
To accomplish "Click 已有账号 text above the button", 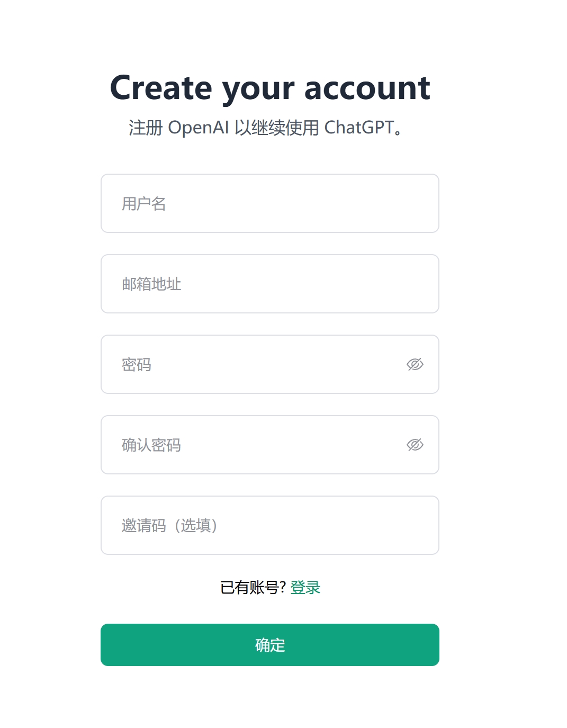I will click(x=253, y=586).
